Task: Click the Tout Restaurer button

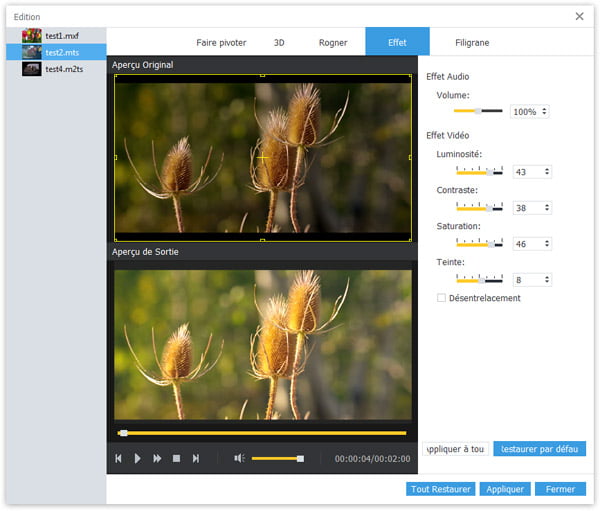Action: tap(440, 489)
